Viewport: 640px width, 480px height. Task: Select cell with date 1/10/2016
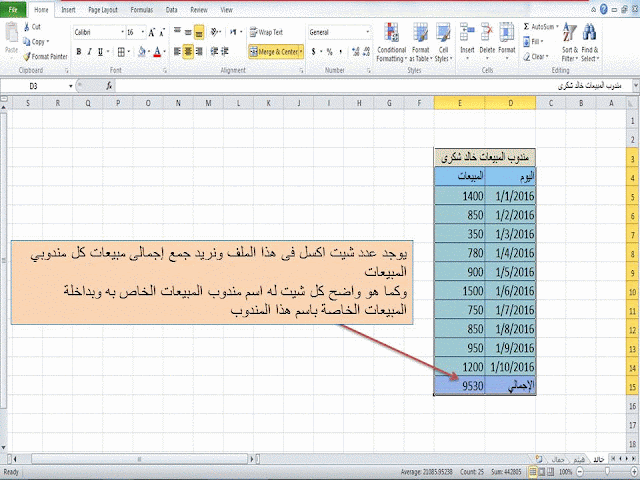tap(510, 367)
